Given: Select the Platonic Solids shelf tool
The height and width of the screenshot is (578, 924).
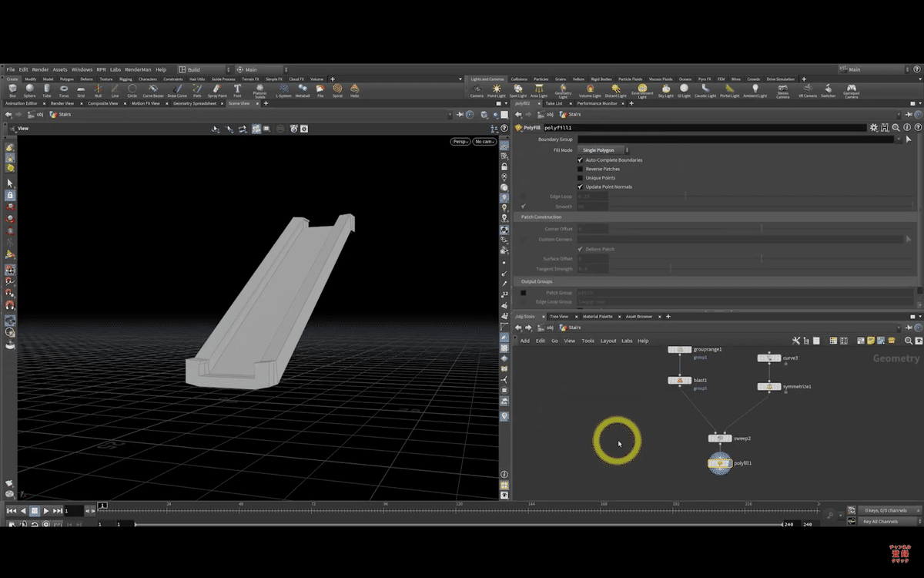Looking at the screenshot, I should click(259, 91).
